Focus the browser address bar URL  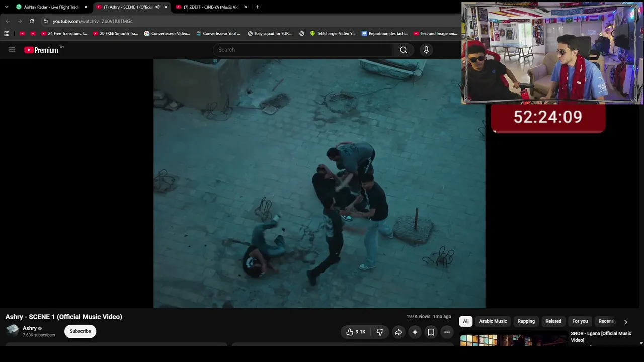tap(93, 21)
